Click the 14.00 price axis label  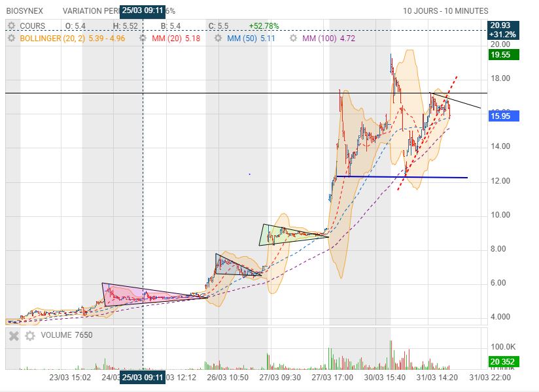[500, 146]
